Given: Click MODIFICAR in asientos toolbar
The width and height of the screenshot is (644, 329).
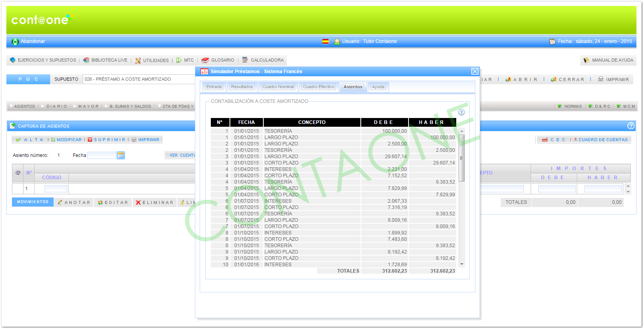Looking at the screenshot, I should coord(66,140).
